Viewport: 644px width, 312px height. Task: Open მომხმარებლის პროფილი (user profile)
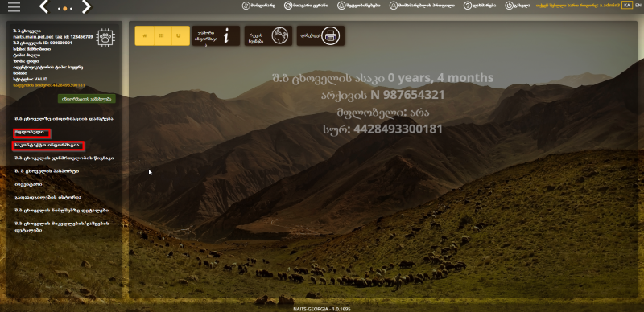click(422, 6)
